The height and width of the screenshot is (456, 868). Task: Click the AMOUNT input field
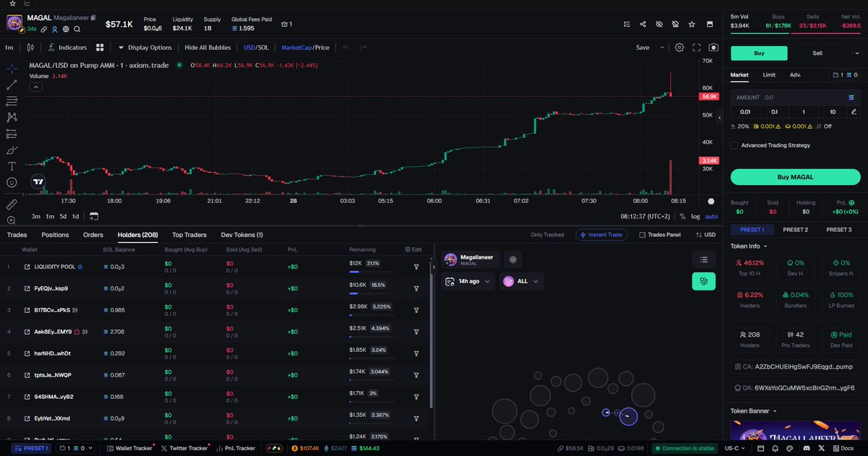click(x=795, y=97)
